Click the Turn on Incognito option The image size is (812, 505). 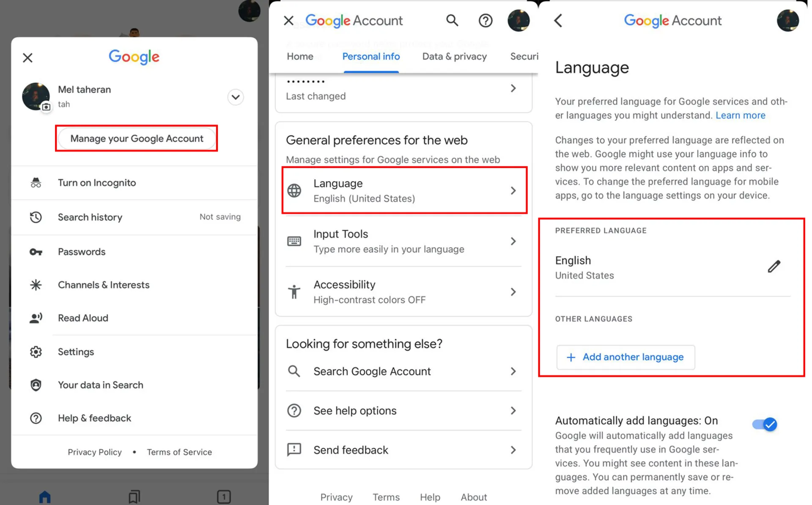(x=97, y=183)
